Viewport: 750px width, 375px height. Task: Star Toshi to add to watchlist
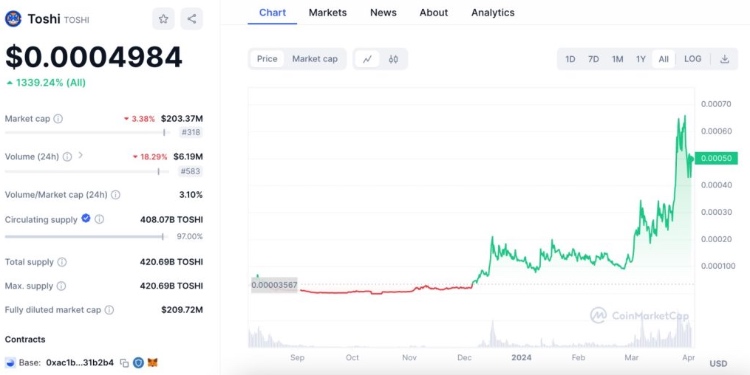click(x=164, y=19)
